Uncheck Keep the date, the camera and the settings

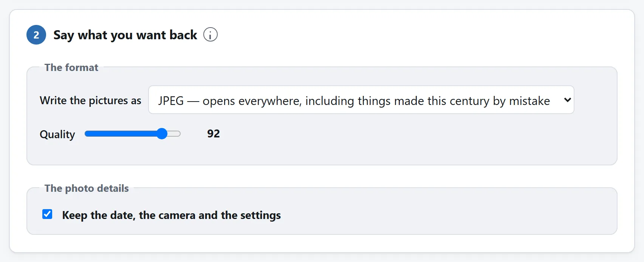tap(47, 214)
